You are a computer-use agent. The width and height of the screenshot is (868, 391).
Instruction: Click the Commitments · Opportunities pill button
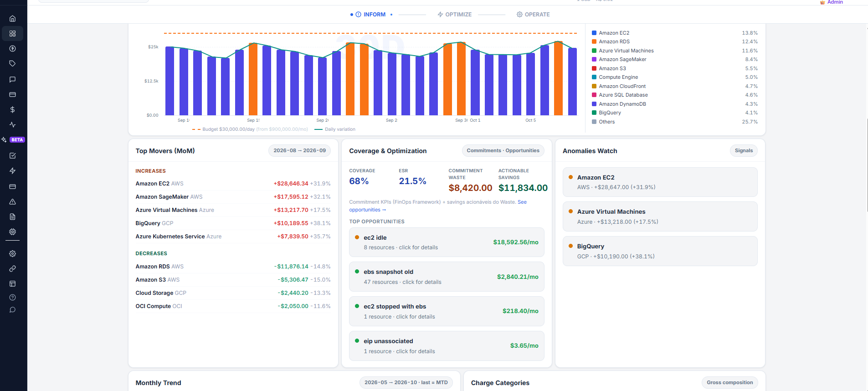(503, 151)
